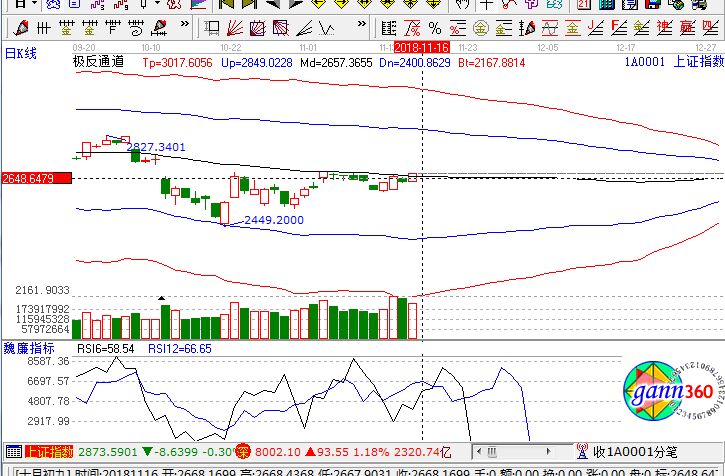
Task: Click the 魏廉指标 indicator label
Action: click(29, 347)
